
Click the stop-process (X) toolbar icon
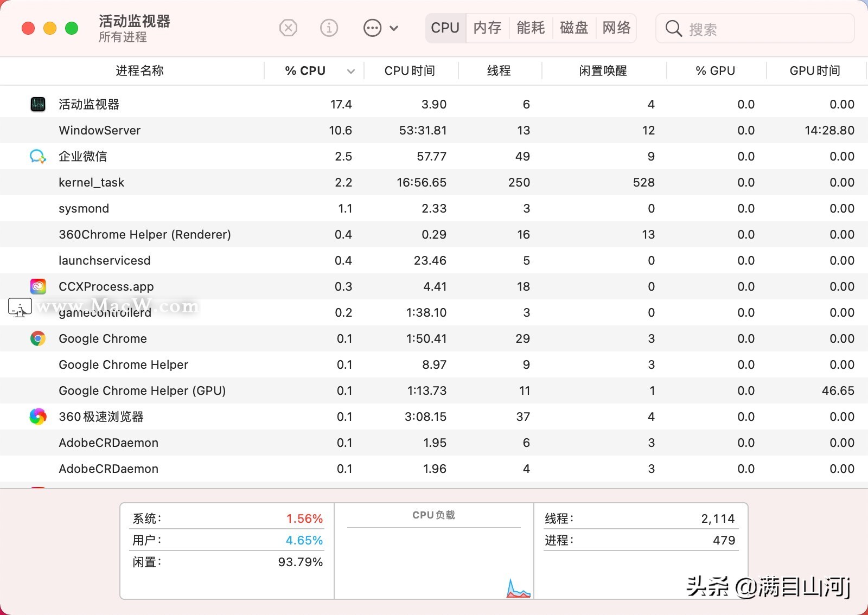[x=288, y=28]
